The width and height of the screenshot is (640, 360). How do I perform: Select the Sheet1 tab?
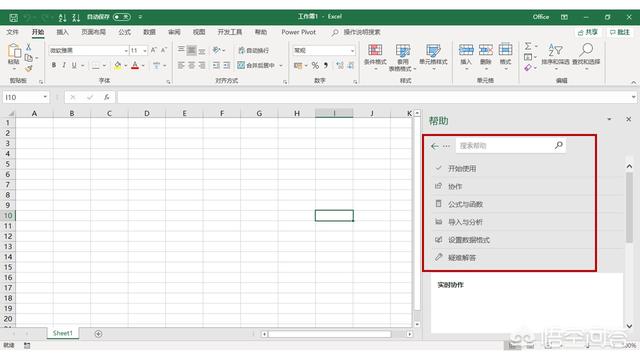point(62,333)
